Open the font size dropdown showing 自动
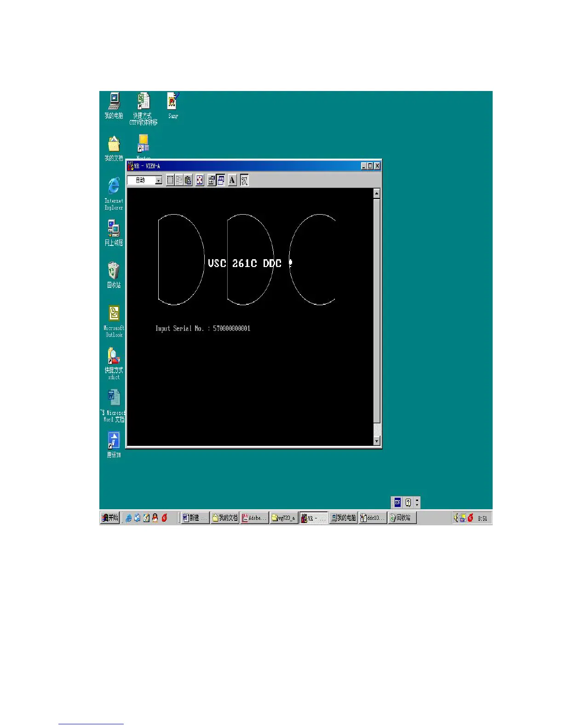563x728 pixels. tap(145, 180)
